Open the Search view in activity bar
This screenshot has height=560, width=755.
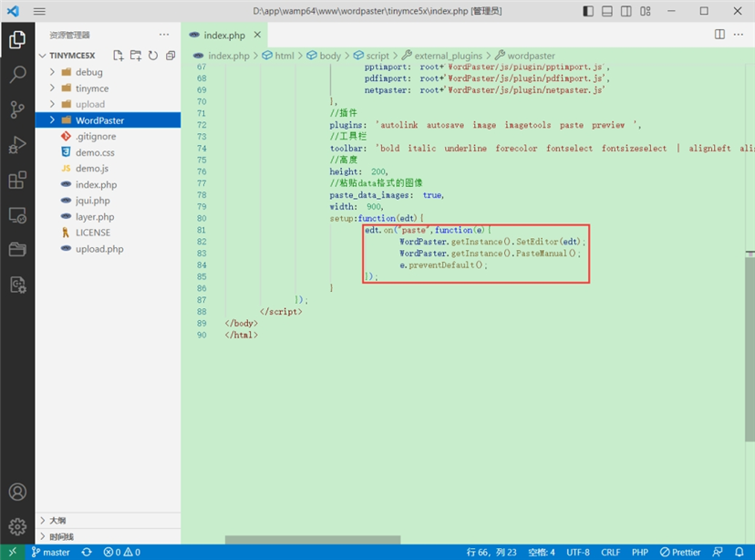tap(17, 75)
